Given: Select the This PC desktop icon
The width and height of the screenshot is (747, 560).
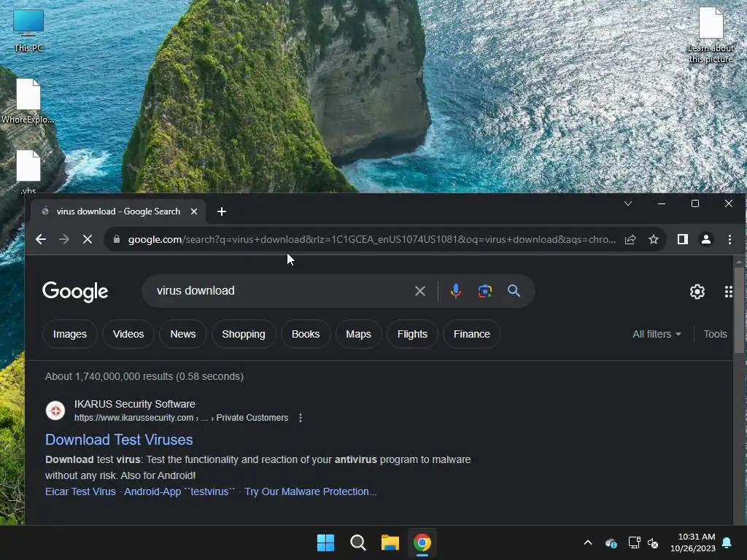Looking at the screenshot, I should coord(28,30).
